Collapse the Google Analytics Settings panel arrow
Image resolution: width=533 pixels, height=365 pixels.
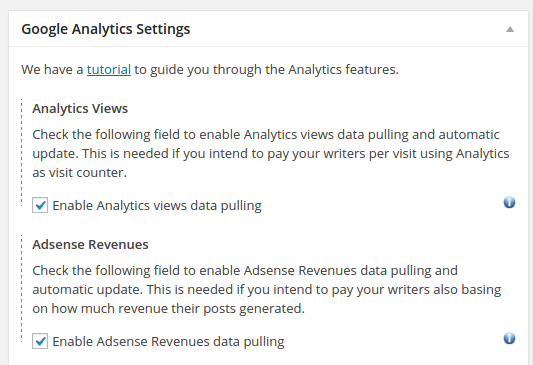(x=510, y=29)
